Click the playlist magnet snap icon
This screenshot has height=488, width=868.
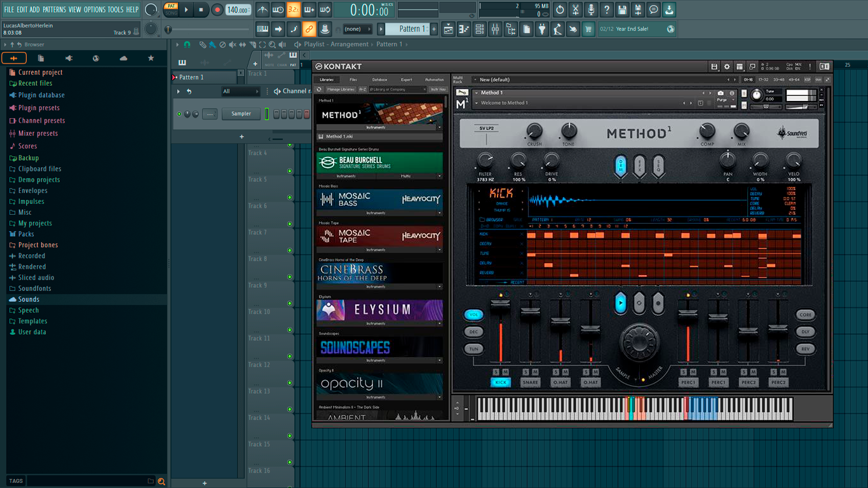[x=187, y=44]
